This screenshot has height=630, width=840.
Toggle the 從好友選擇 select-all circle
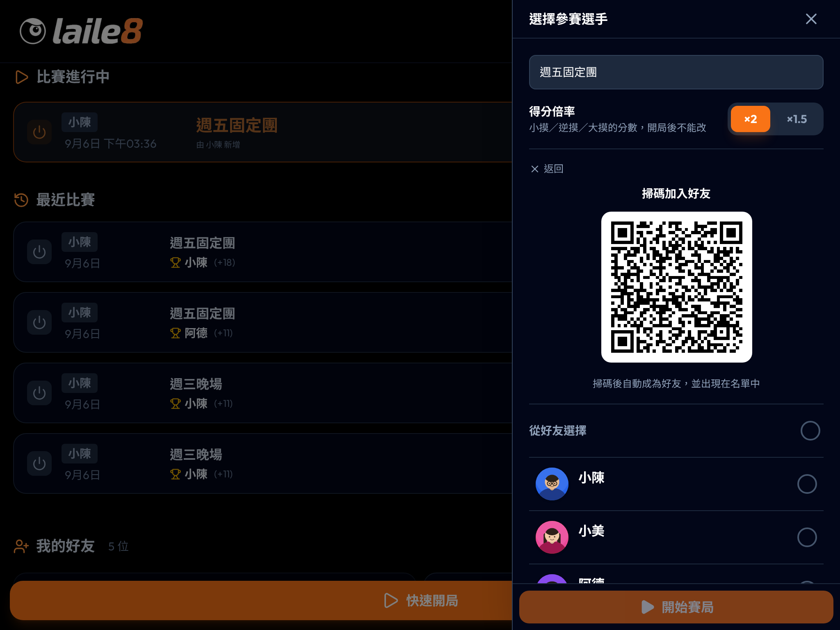point(810,431)
